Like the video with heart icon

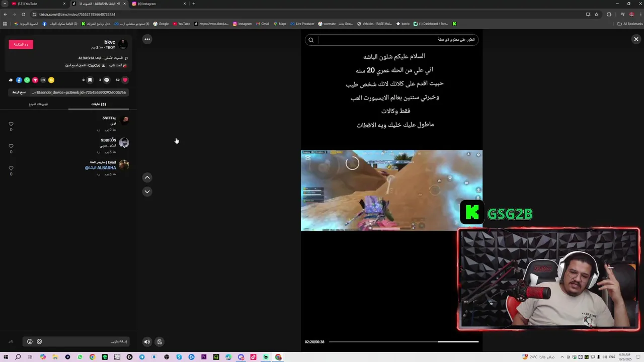[x=125, y=80]
